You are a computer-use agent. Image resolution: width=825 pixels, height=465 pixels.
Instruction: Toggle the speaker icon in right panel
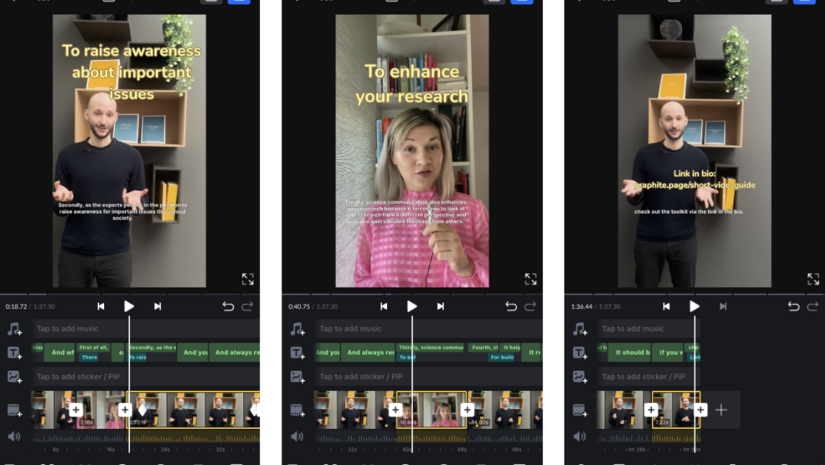point(579,437)
